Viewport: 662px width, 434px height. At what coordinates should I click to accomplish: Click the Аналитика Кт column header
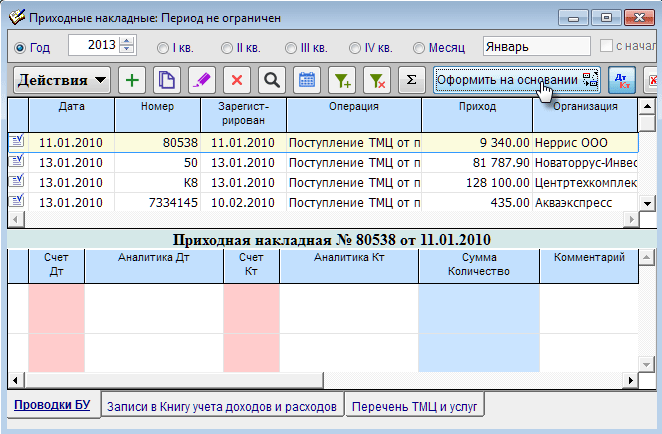point(349,265)
